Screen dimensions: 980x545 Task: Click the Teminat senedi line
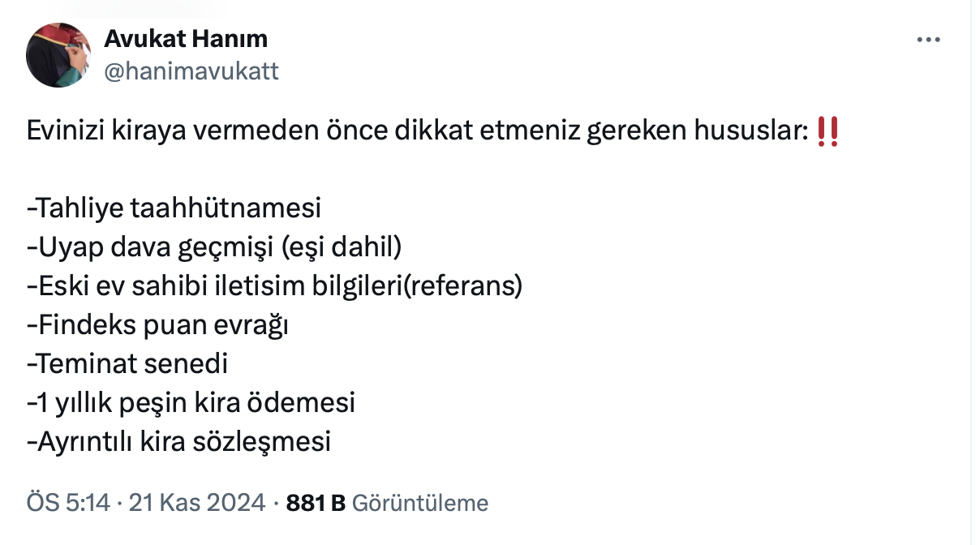coord(127,364)
